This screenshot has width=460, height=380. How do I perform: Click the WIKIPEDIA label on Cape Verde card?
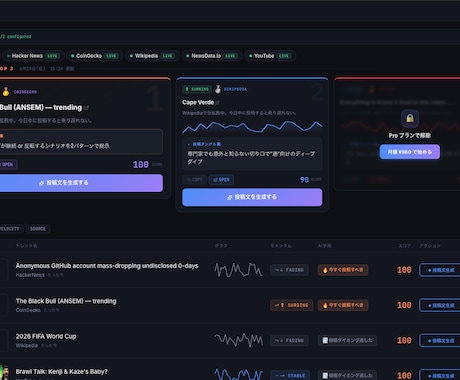click(235, 89)
